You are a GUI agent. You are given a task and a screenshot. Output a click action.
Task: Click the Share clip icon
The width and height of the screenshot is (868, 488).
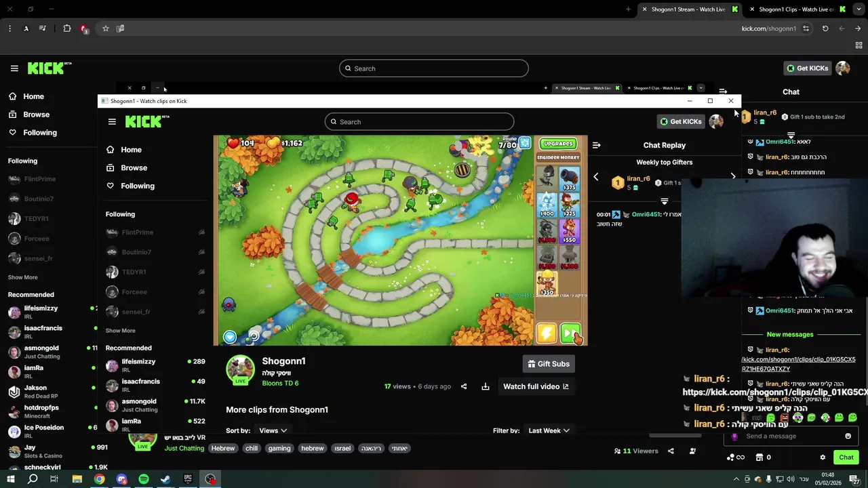tap(464, 386)
